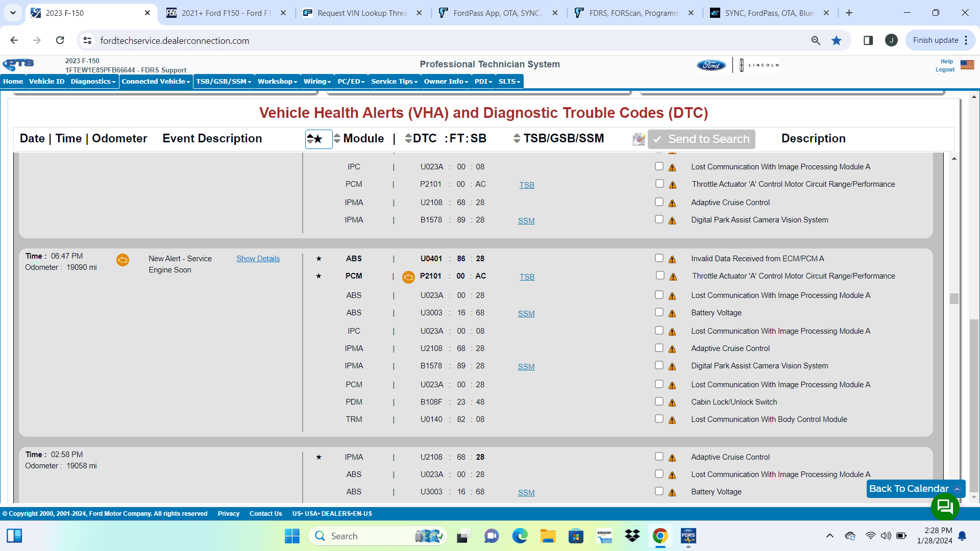Viewport: 980px width, 551px height.
Task: Click warning triangle for Cabin Lock/Unlock Switch
Action: [672, 403]
